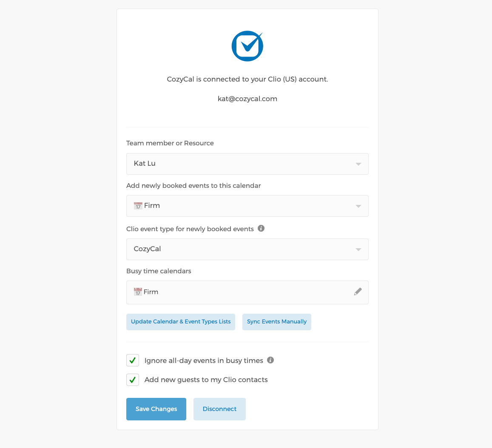
Task: Click the kat@cozycal.com account email
Action: coord(247,99)
